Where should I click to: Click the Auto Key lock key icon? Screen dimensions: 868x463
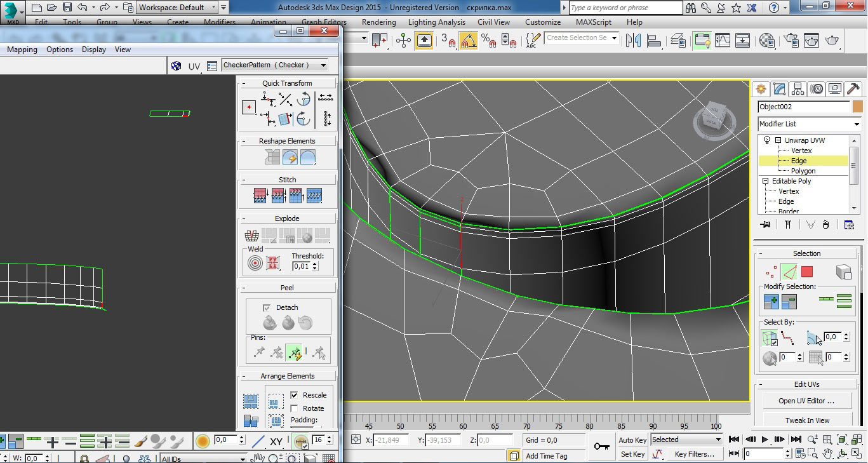tap(601, 446)
